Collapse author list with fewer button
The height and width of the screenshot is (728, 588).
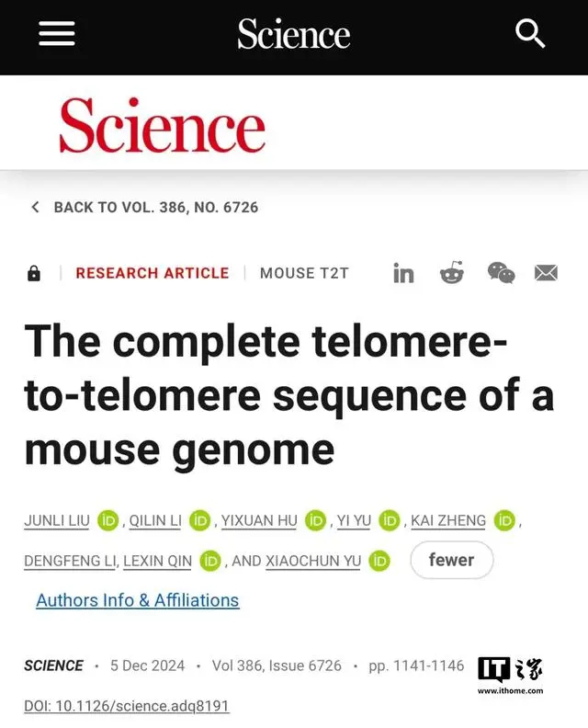451,560
